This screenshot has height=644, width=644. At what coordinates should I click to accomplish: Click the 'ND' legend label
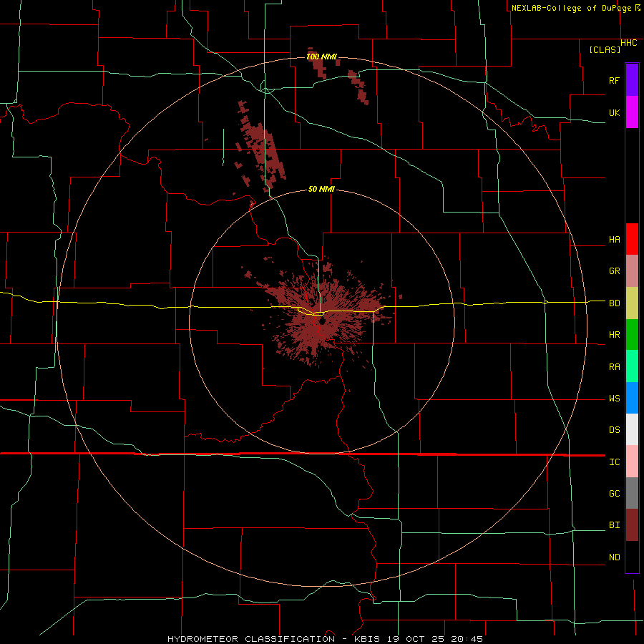pyautogui.click(x=614, y=557)
